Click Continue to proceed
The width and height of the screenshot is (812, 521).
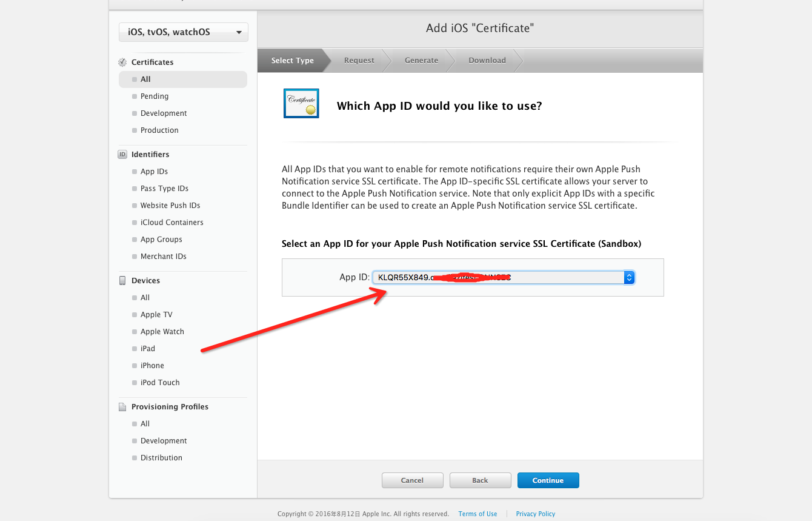coord(548,480)
